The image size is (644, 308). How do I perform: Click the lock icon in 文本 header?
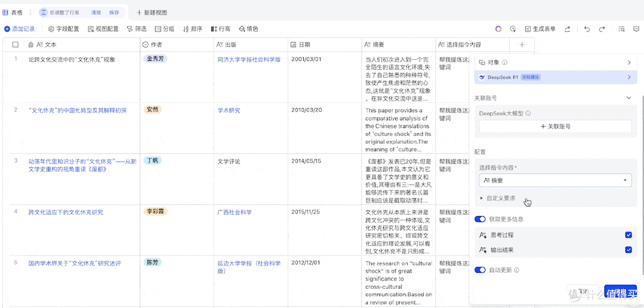[30, 44]
